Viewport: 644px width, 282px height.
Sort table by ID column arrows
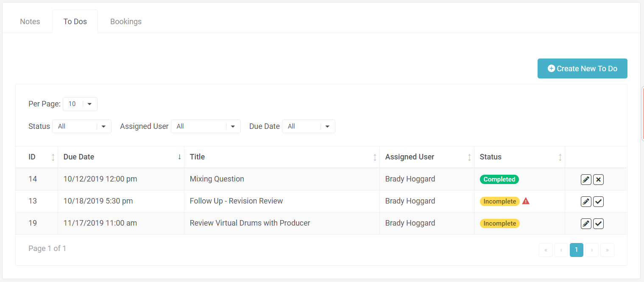53,157
